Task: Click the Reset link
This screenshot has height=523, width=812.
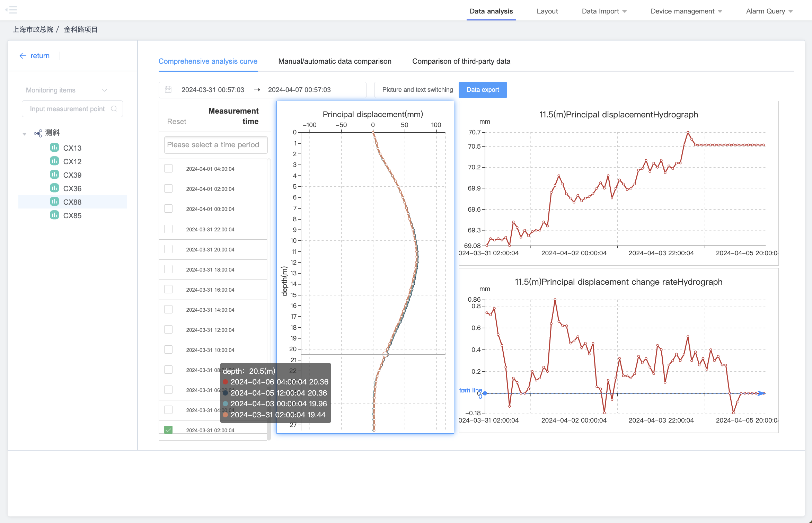Action: (x=176, y=121)
